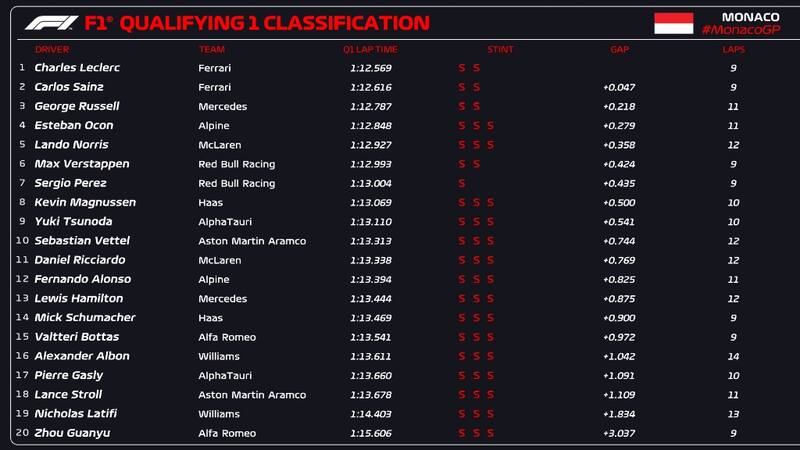Click Red Bull Racing team beside Verstappen
The image size is (800, 450).
(x=236, y=164)
